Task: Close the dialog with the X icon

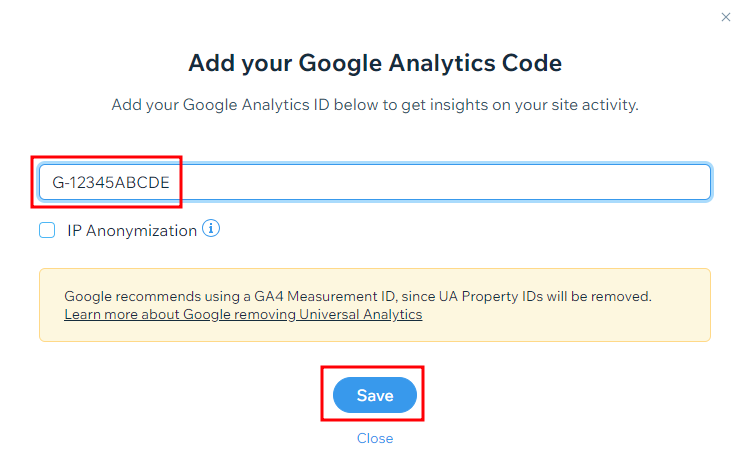Action: (726, 17)
